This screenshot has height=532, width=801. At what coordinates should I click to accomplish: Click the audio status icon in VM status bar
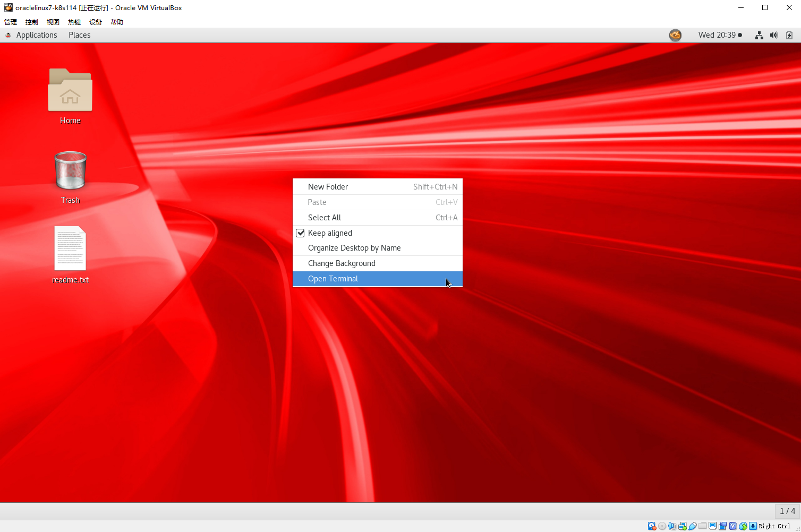point(671,526)
